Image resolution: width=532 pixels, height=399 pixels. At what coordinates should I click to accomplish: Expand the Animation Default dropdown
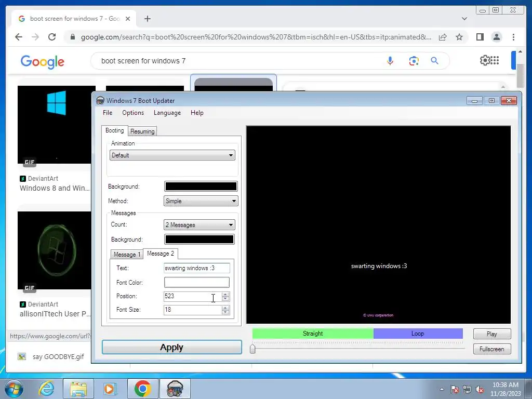tap(172, 155)
